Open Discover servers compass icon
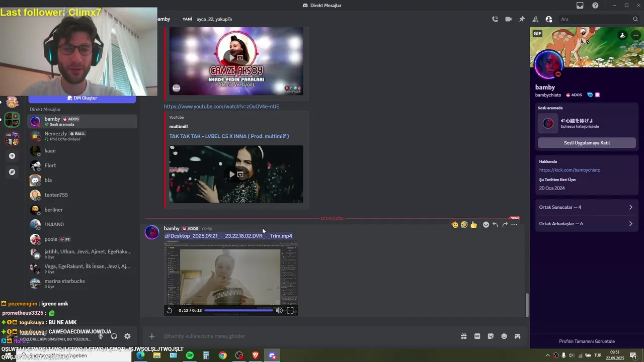The width and height of the screenshot is (644, 362). (x=12, y=172)
